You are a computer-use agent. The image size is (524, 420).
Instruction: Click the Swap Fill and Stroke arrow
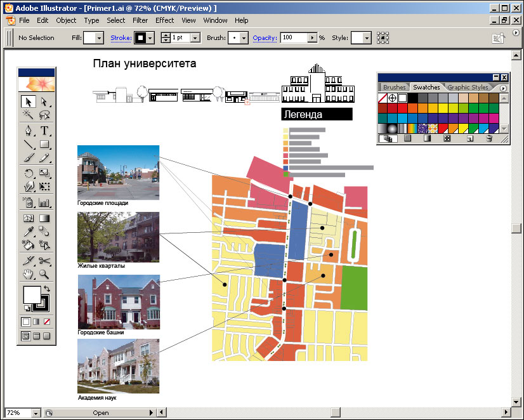tap(47, 289)
